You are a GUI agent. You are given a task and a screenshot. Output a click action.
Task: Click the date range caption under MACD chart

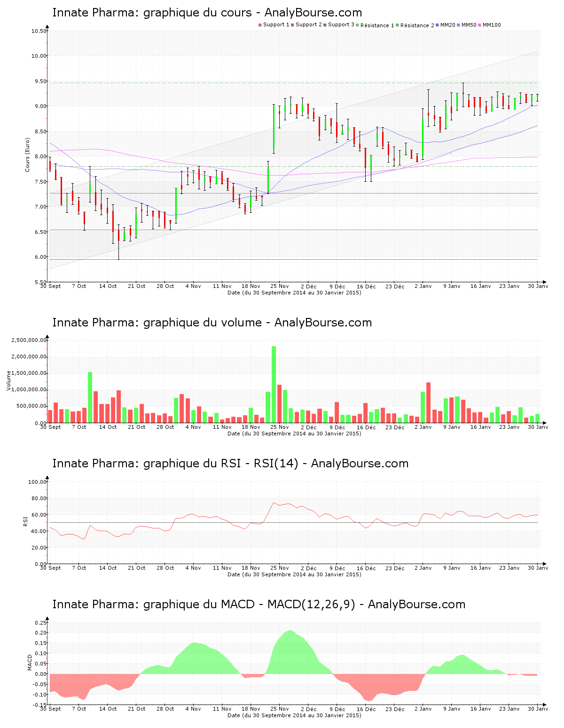tap(294, 715)
